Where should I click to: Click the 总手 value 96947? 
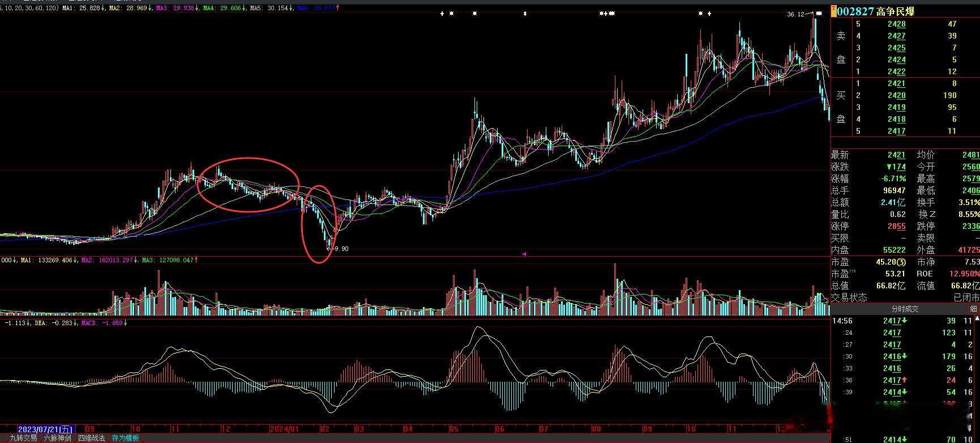895,191
